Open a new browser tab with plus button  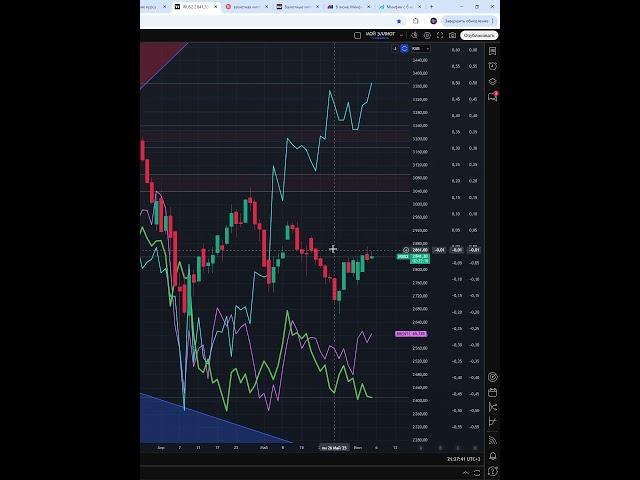431,7
